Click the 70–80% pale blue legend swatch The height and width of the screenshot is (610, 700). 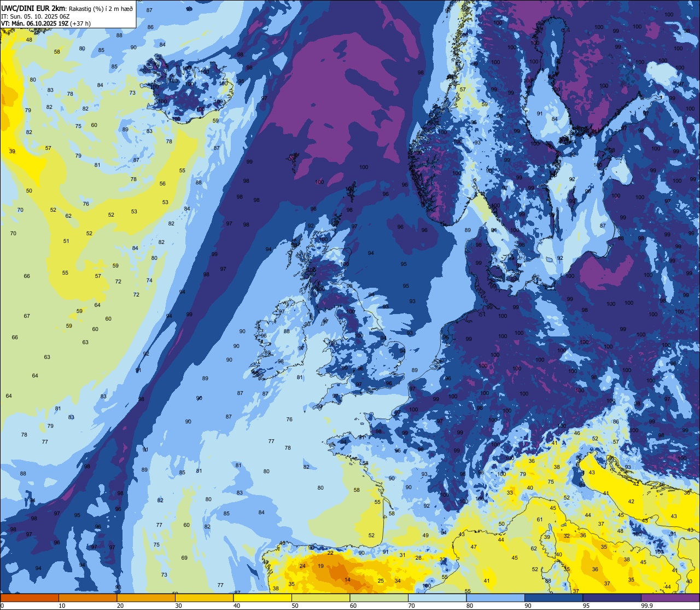click(437, 597)
